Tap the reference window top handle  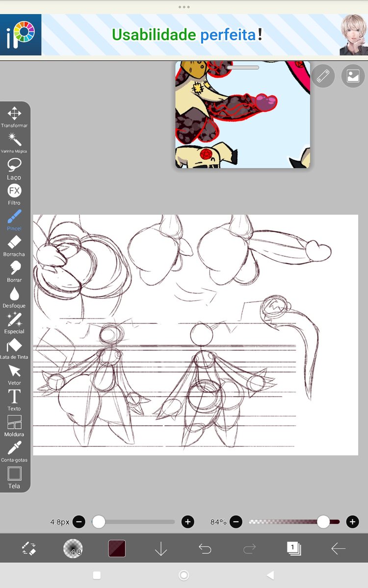tap(243, 67)
